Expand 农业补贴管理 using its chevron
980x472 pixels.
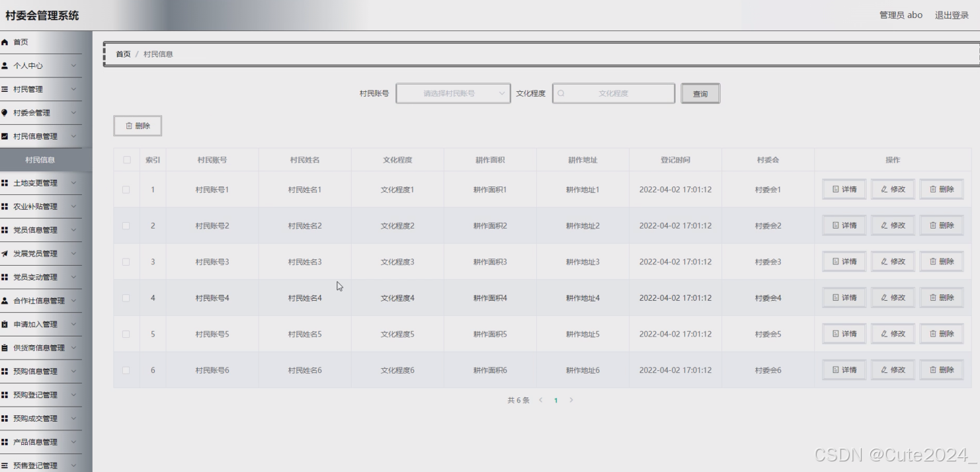73,207
